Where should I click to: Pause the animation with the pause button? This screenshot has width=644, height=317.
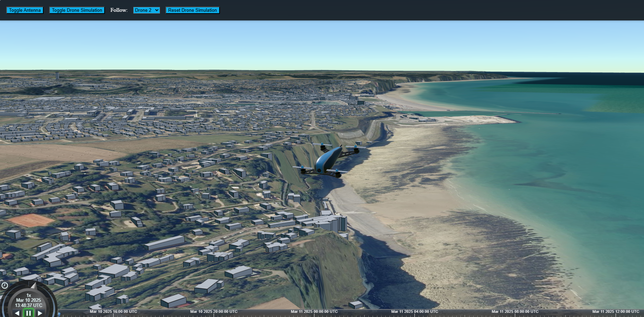click(28, 313)
